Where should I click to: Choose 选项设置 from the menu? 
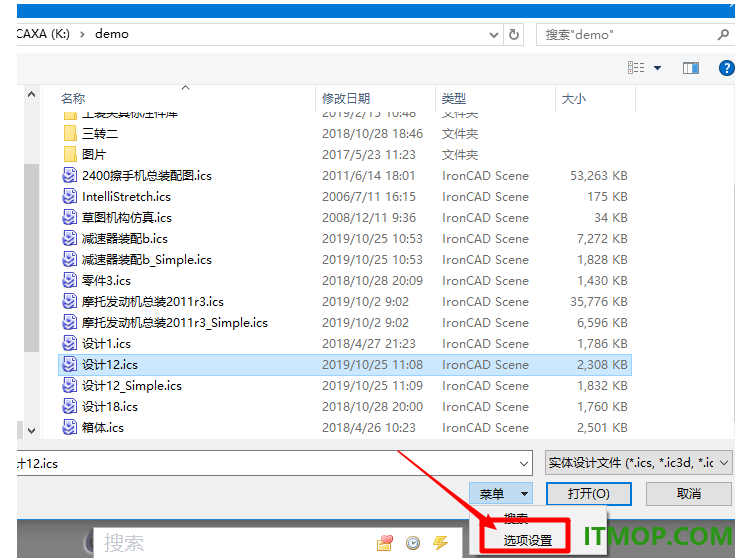(527, 540)
